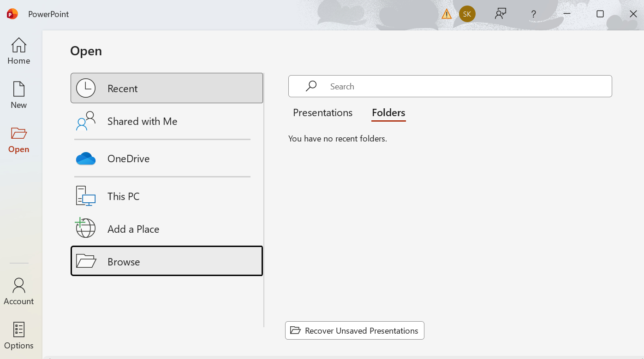Click Add a Place
Screen dimensions: 644x359
point(167,229)
